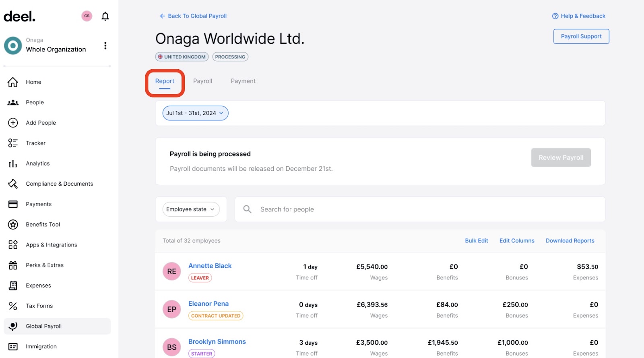
Task: Click the EP avatar for Eleanor Pena
Action: [172, 309]
